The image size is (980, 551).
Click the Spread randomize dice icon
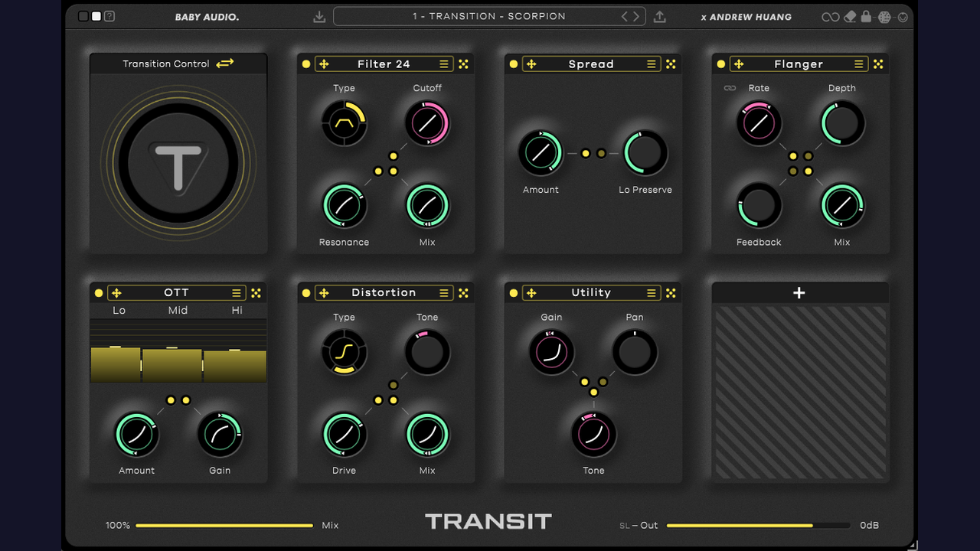tap(671, 64)
